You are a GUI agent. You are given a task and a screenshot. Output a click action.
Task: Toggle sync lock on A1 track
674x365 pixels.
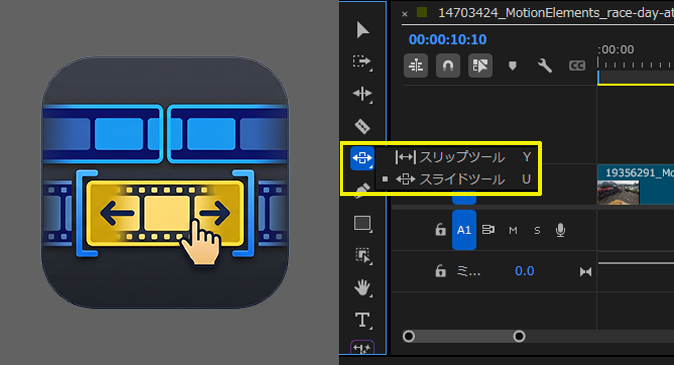tap(488, 230)
